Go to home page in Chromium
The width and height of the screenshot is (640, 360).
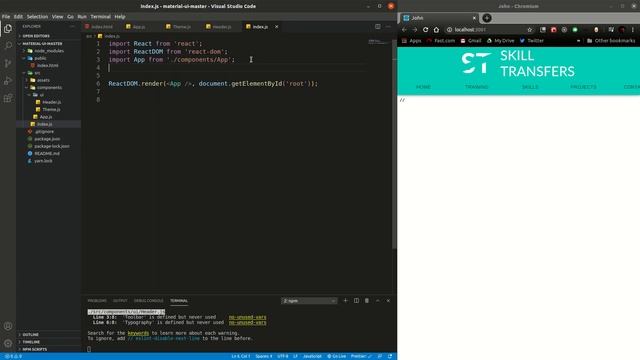(436, 29)
